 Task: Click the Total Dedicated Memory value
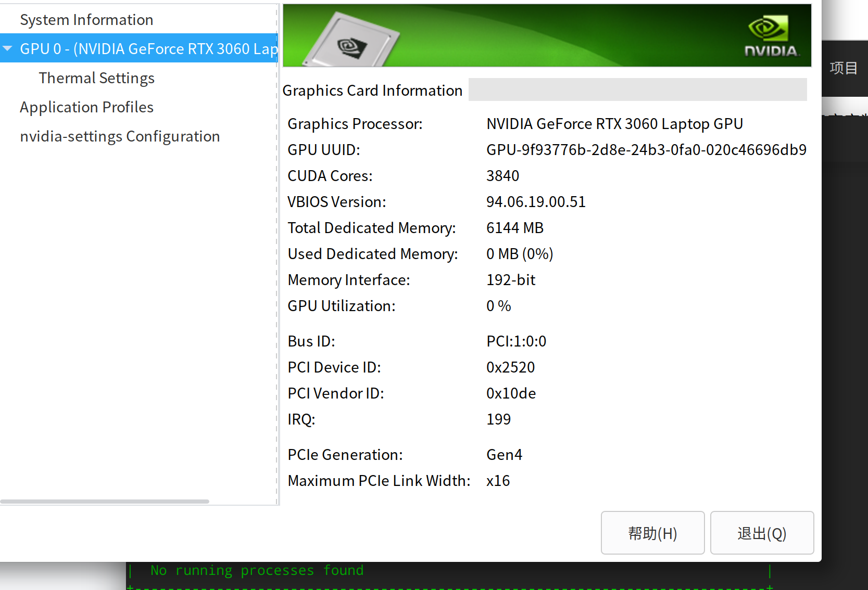click(514, 228)
